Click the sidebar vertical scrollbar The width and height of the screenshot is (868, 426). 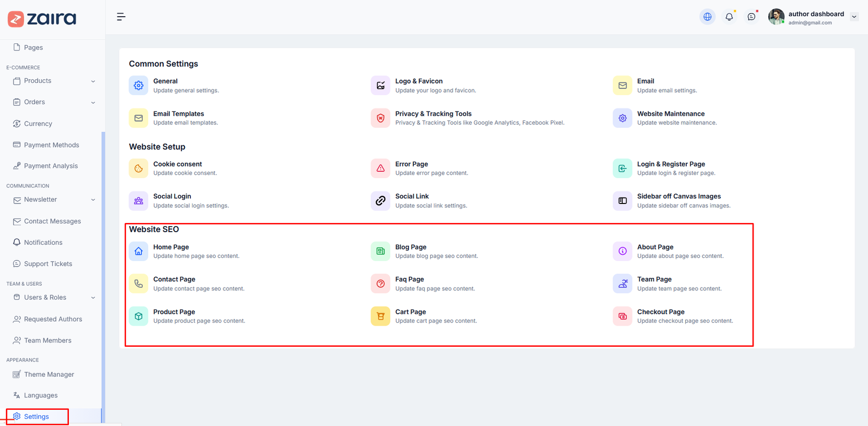pyautogui.click(x=103, y=271)
